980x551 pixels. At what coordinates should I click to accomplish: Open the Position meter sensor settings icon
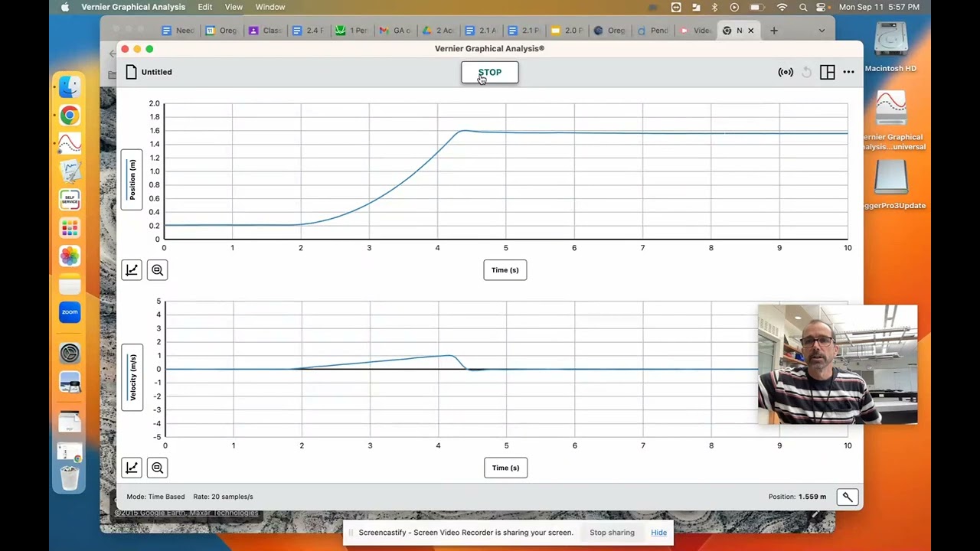point(848,497)
